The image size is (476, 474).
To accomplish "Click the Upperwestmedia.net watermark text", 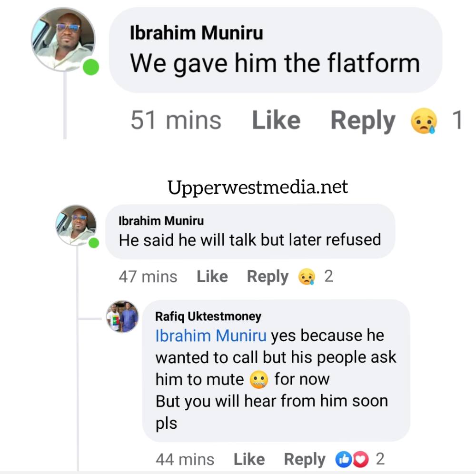I will 258,187.
